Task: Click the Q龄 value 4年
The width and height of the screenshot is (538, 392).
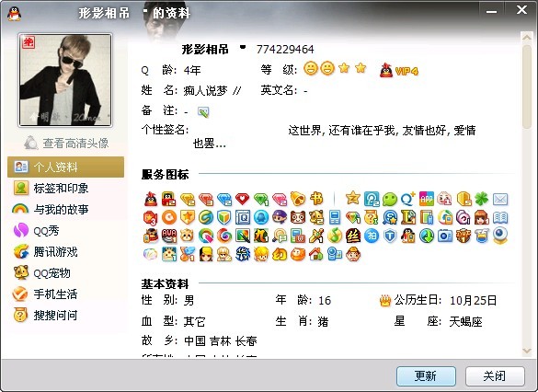Action: pyautogui.click(x=192, y=70)
